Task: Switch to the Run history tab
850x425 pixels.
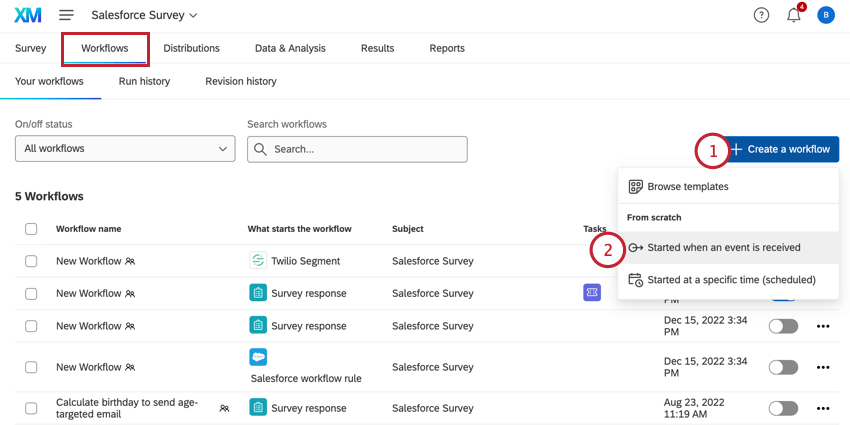Action: [x=144, y=81]
